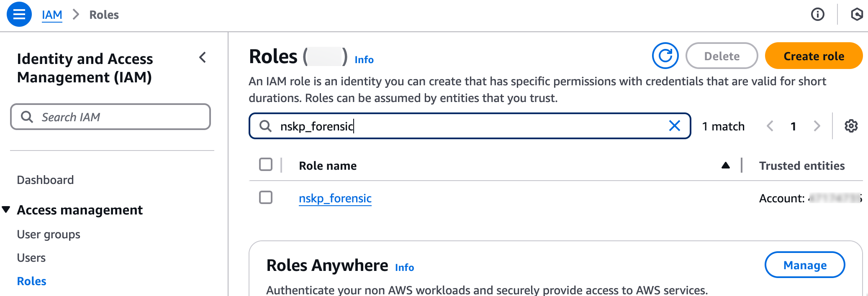Click Manage for Roles Anywhere

pyautogui.click(x=805, y=265)
